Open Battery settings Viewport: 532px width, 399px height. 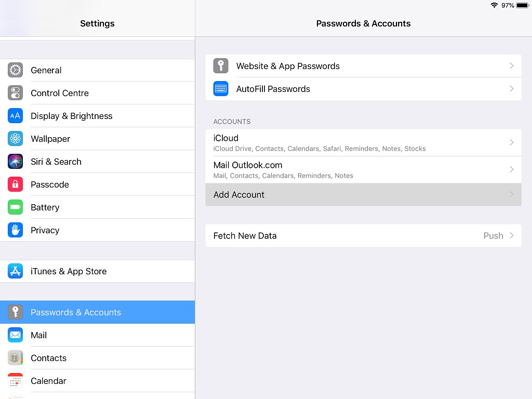pyautogui.click(x=97, y=207)
